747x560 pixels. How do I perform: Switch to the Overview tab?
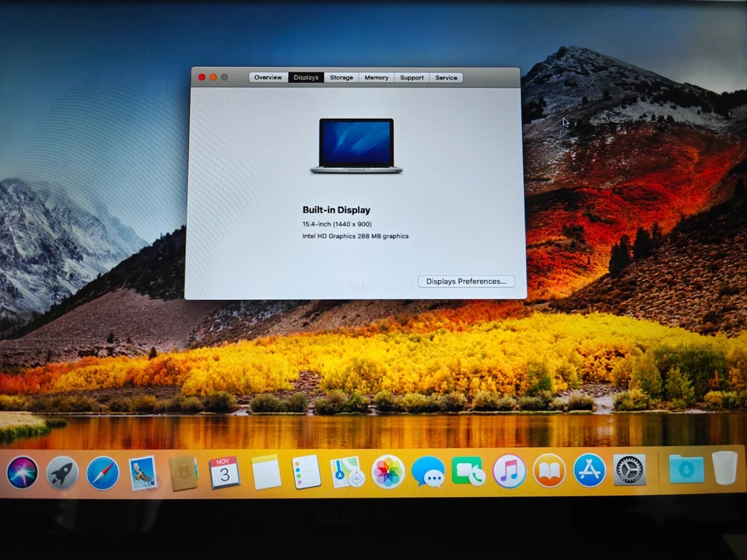coord(268,77)
